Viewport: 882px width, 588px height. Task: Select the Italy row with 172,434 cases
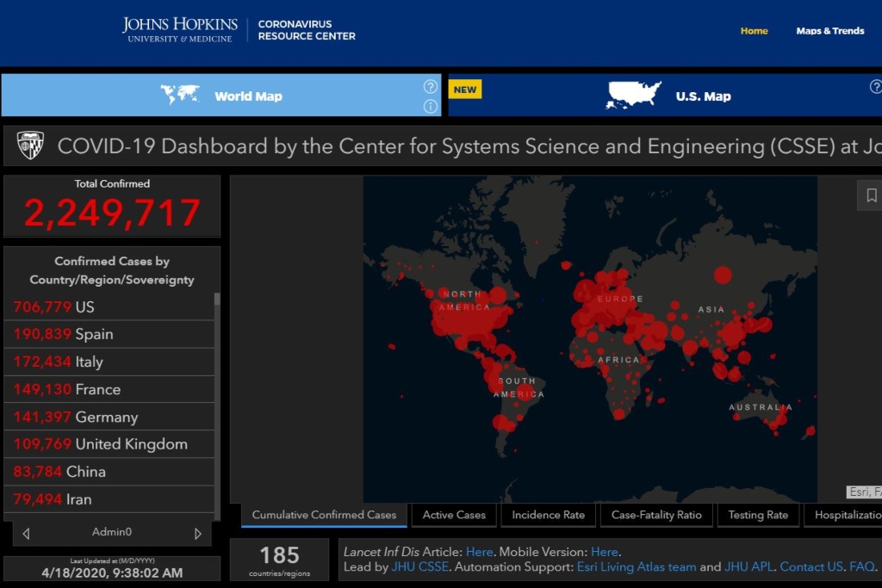[x=109, y=362]
